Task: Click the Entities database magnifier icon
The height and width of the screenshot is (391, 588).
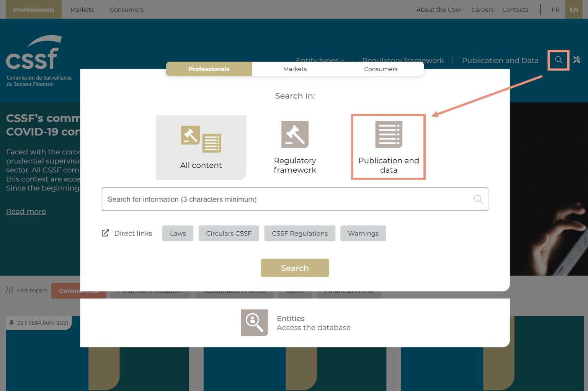Action: pos(254,323)
